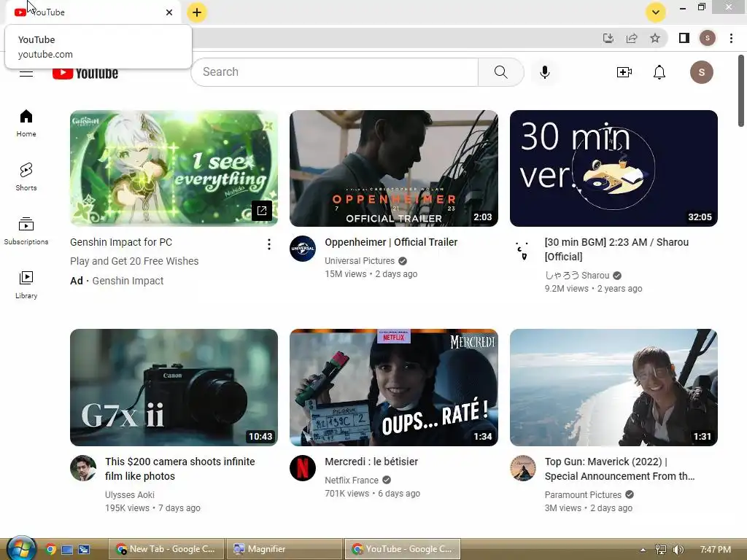747x560 pixels.
Task: Open the notifications bell
Action: (x=659, y=72)
